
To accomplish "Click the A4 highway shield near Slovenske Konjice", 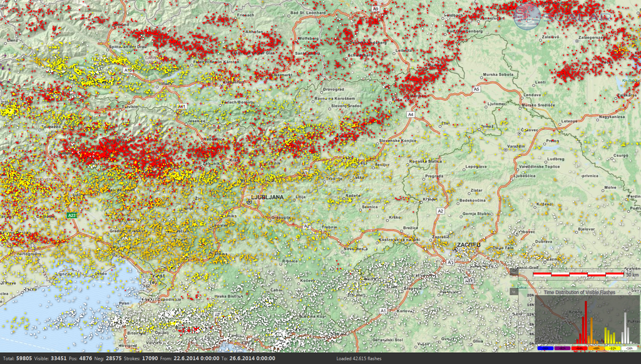I will pos(411,114).
